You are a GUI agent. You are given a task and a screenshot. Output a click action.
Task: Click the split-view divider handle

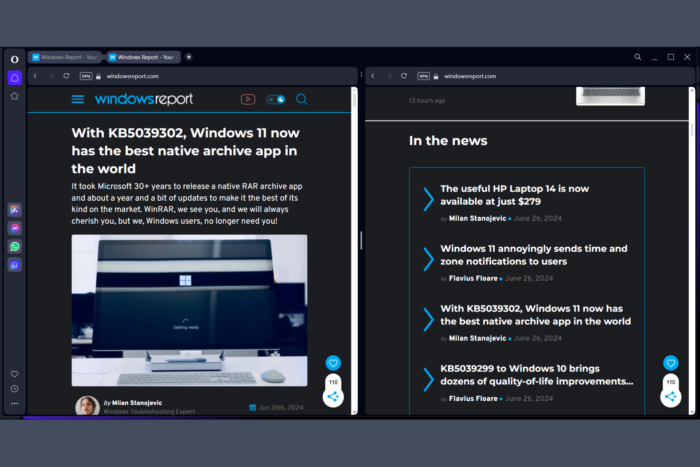(x=361, y=241)
